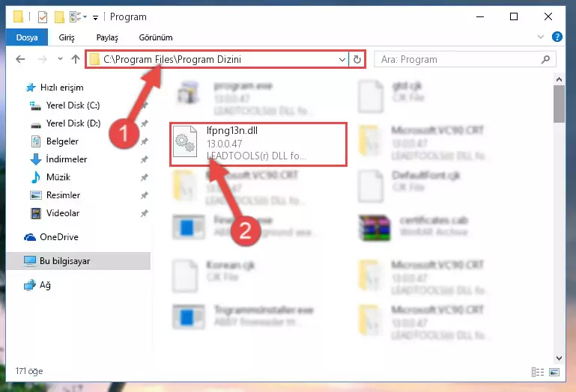576x392 pixels.
Task: Expand the ribbon with the chevron
Action: tap(540, 37)
